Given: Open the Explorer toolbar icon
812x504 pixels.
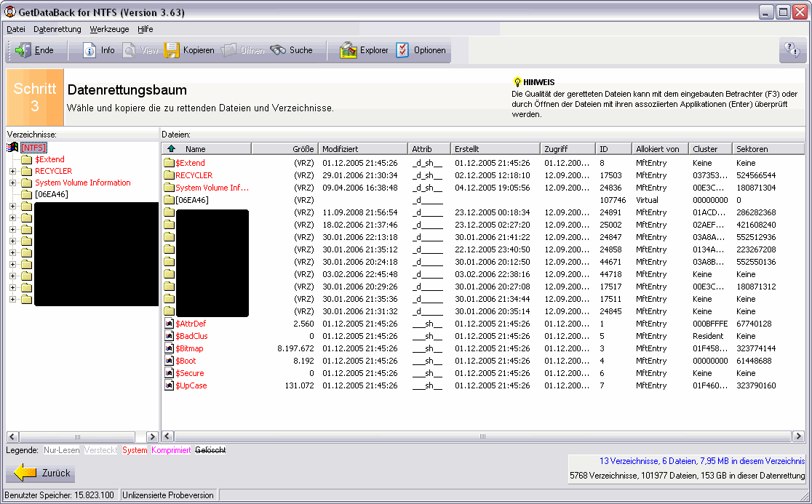Looking at the screenshot, I should [349, 50].
